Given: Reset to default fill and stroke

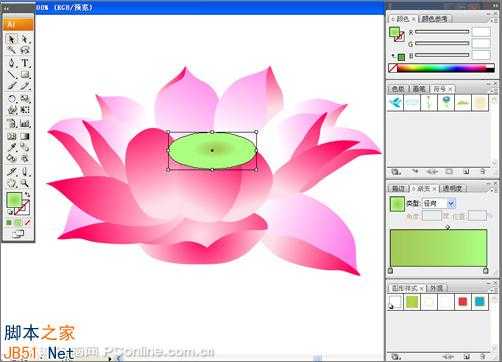Looking at the screenshot, I should [x=10, y=212].
